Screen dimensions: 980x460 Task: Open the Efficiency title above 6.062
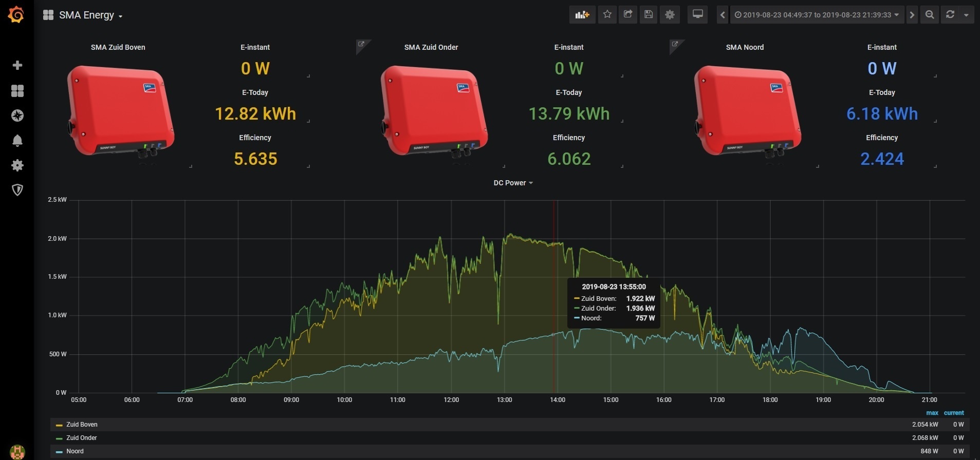click(569, 138)
